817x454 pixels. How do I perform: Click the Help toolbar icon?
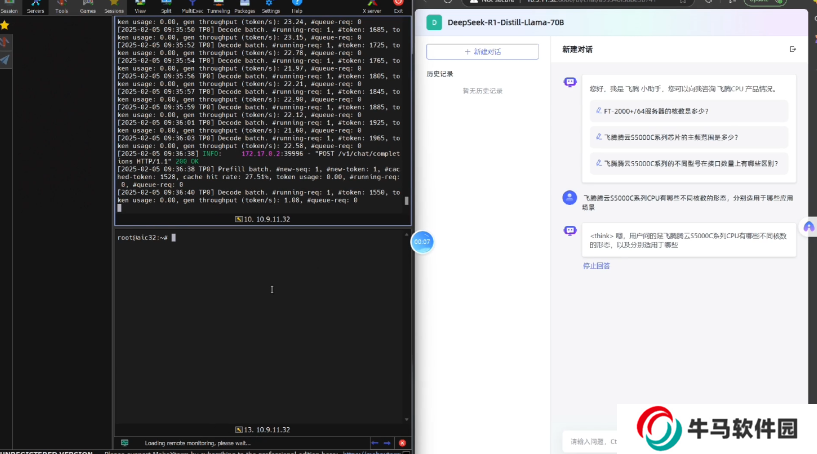click(298, 6)
